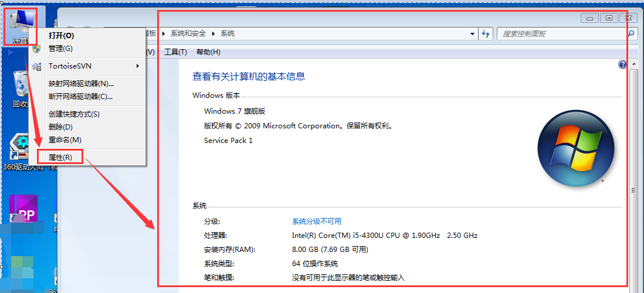Open help via blue question mark icon
The height and width of the screenshot is (293, 644).
622,64
